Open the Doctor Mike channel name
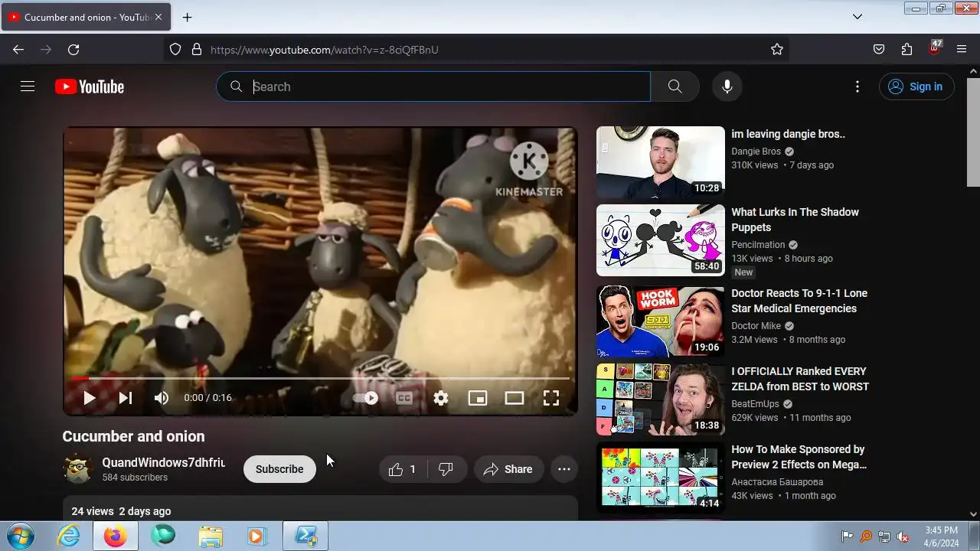The width and height of the screenshot is (980, 551). coord(756,326)
